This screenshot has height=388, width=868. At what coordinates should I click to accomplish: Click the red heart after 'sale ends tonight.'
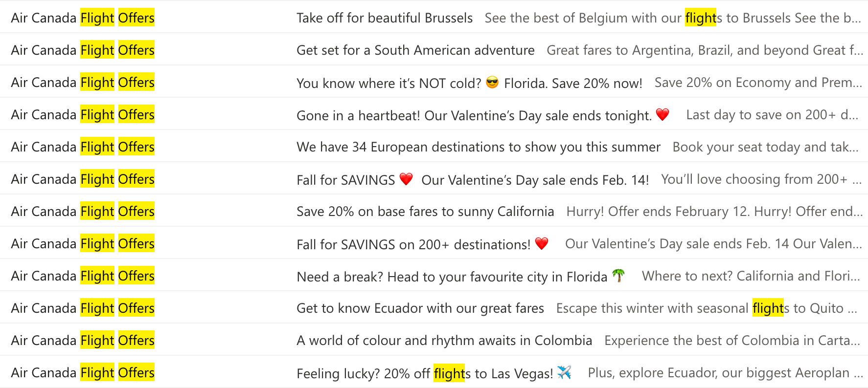662,114
